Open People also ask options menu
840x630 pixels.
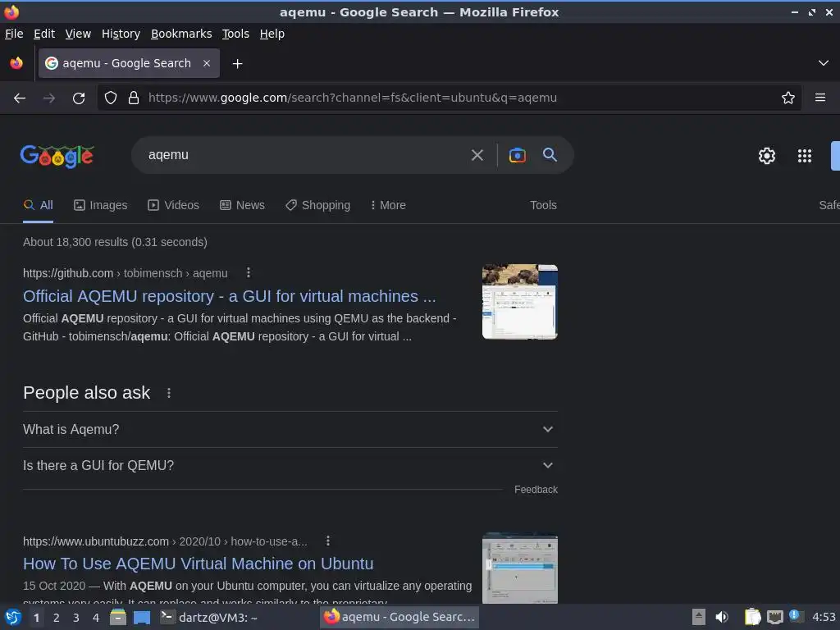tap(169, 393)
